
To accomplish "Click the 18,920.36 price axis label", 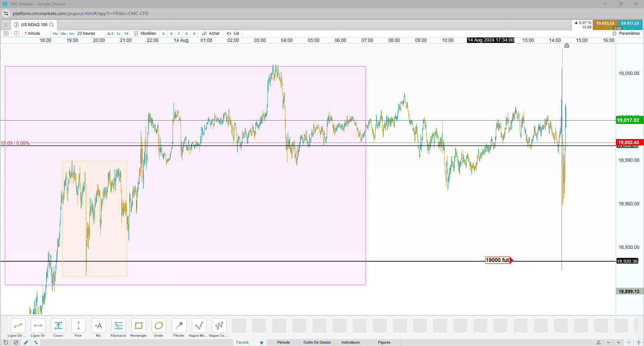I will click(627, 261).
